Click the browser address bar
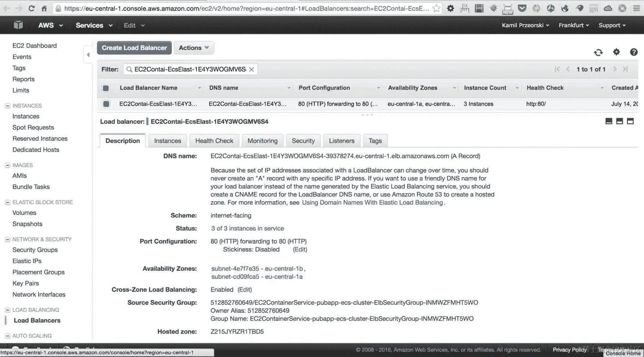This screenshot has height=357, width=644. coord(246,8)
